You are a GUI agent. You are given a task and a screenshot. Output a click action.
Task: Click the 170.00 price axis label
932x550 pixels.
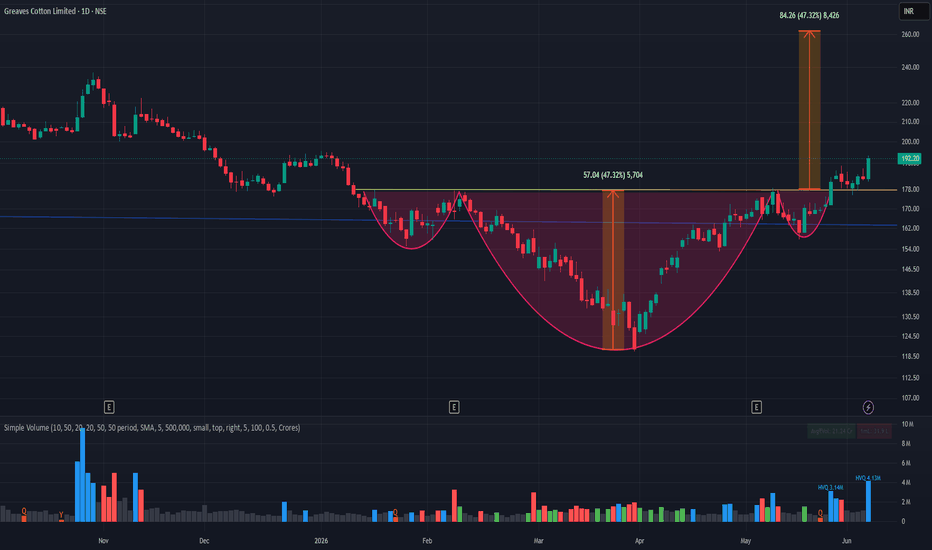[910, 209]
